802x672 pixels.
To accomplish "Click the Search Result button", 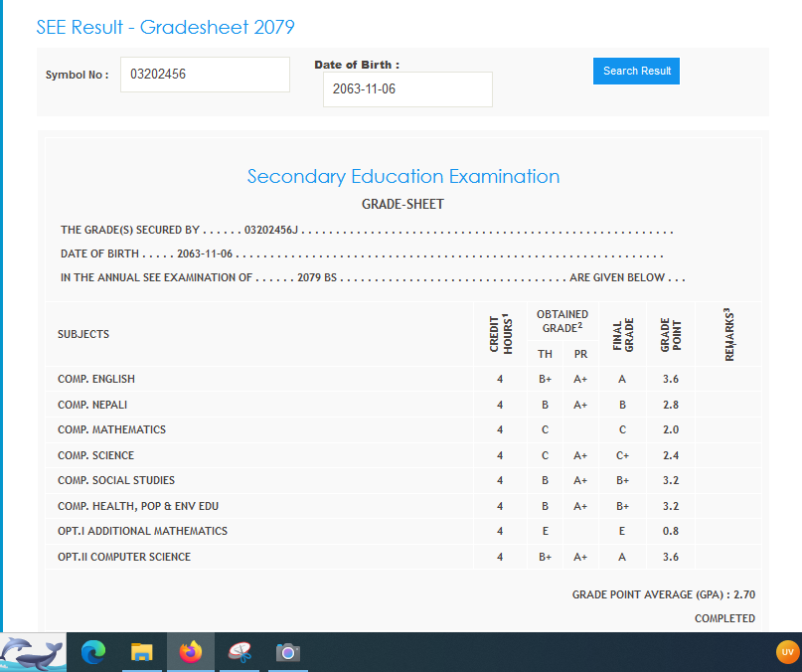I will click(x=636, y=72).
